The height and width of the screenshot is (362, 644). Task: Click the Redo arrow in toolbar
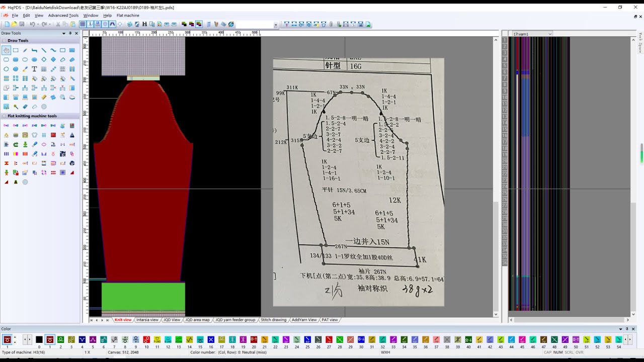coord(44,24)
